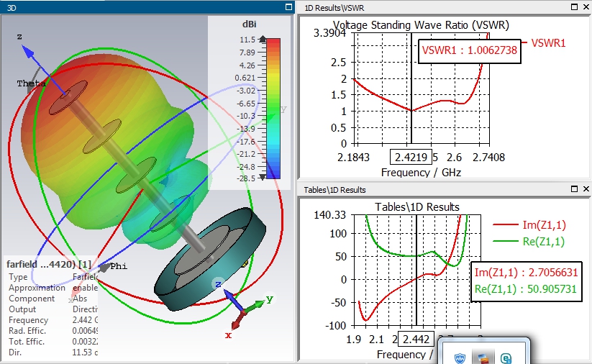The height and width of the screenshot is (364, 592).
Task: Click the 140.33 upper impedance axis value
Action: (x=329, y=215)
